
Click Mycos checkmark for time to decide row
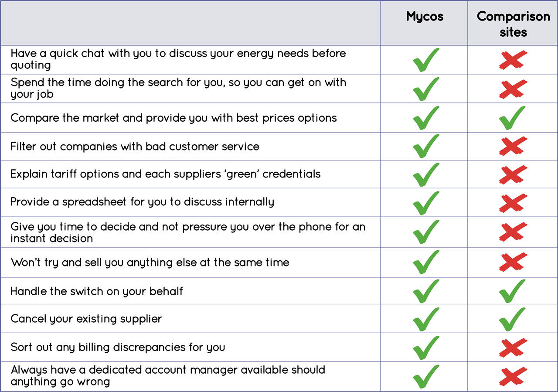click(x=425, y=232)
